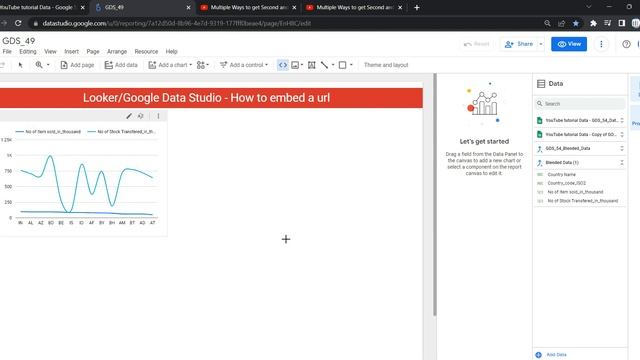The image size is (640, 360).
Task: Reload the page
Action: [18, 23]
